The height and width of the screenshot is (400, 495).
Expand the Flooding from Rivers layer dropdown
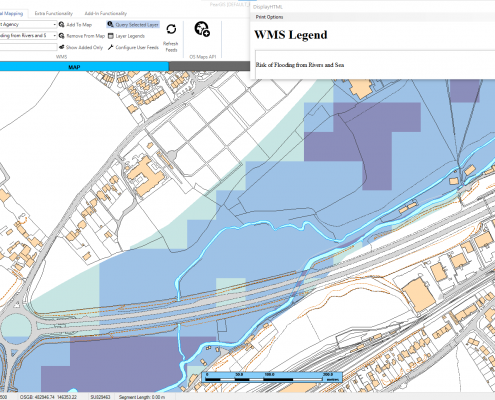(x=55, y=35)
